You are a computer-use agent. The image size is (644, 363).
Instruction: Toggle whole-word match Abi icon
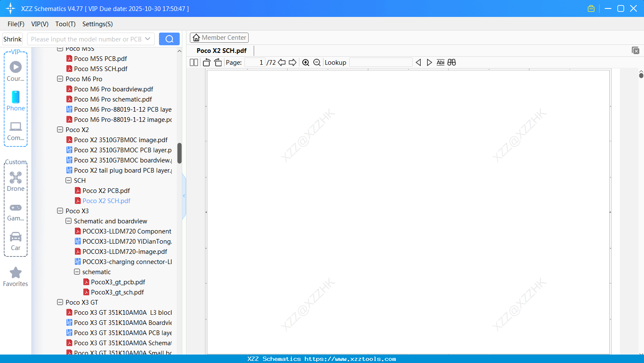pyautogui.click(x=441, y=63)
